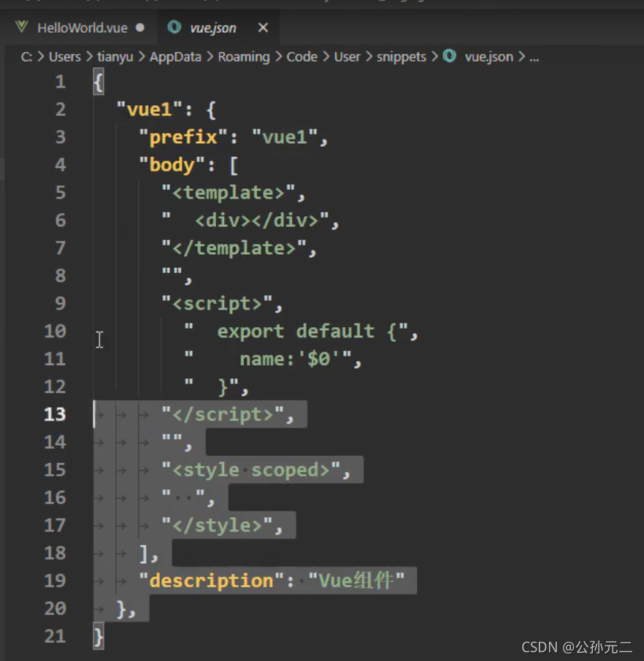Image resolution: width=644 pixels, height=661 pixels.
Task: Click the "<style scoped>" string on line 15
Action: pyautogui.click(x=250, y=470)
